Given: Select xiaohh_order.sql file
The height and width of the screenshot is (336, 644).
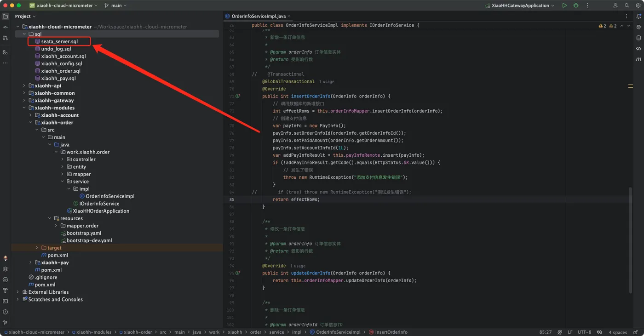Looking at the screenshot, I should (x=61, y=71).
